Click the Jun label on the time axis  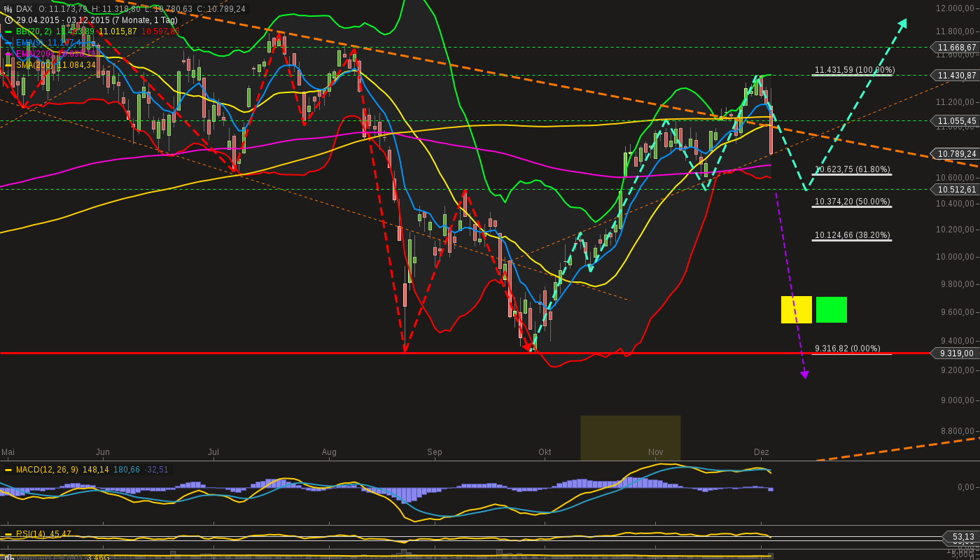(102, 452)
